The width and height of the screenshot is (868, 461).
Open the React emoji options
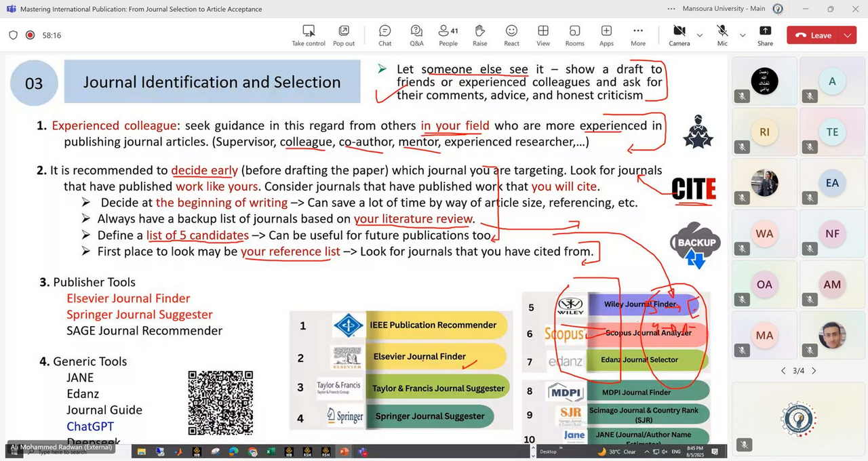512,35
